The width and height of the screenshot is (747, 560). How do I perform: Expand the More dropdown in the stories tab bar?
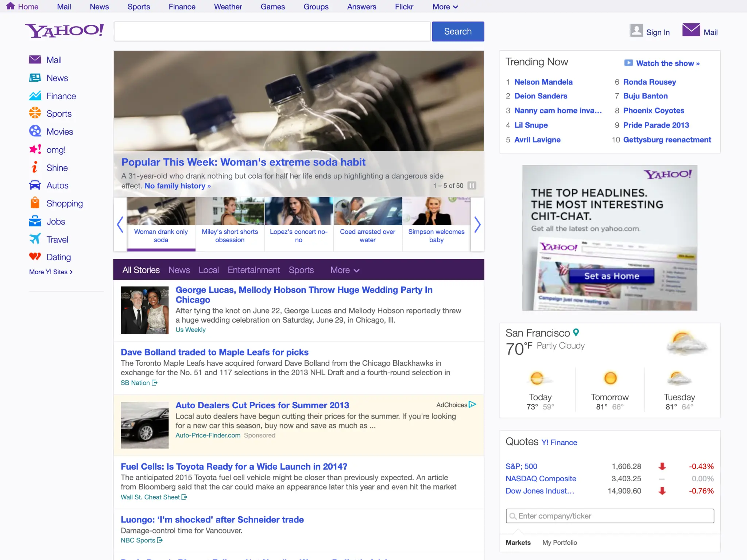[x=345, y=270]
